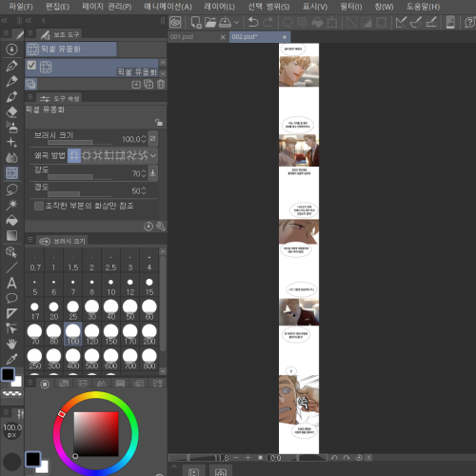Click the delete sub tool trash icon
Image resolution: width=476 pixels, height=476 pixels.
(x=161, y=84)
